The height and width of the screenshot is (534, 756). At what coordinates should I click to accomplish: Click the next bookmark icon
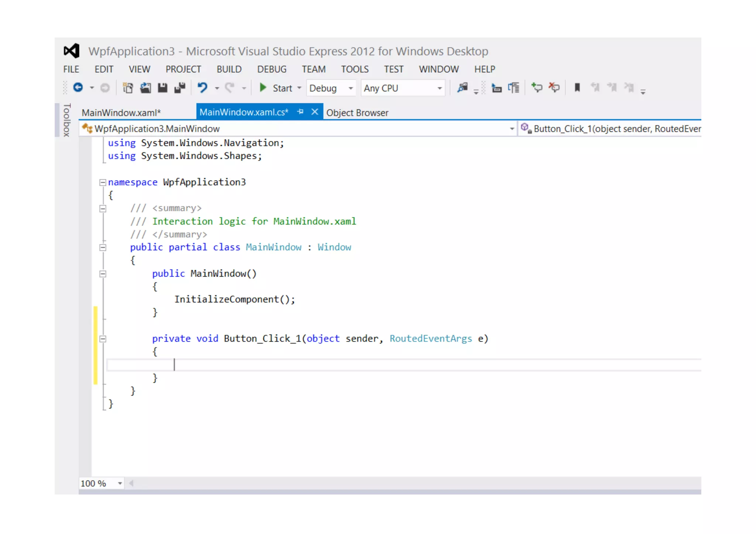click(x=612, y=88)
